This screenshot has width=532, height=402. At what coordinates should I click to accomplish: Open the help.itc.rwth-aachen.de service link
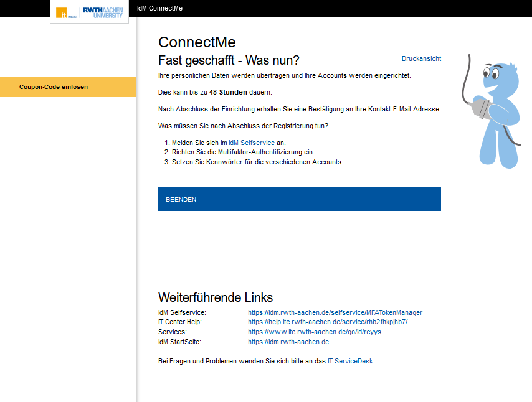(x=328, y=322)
